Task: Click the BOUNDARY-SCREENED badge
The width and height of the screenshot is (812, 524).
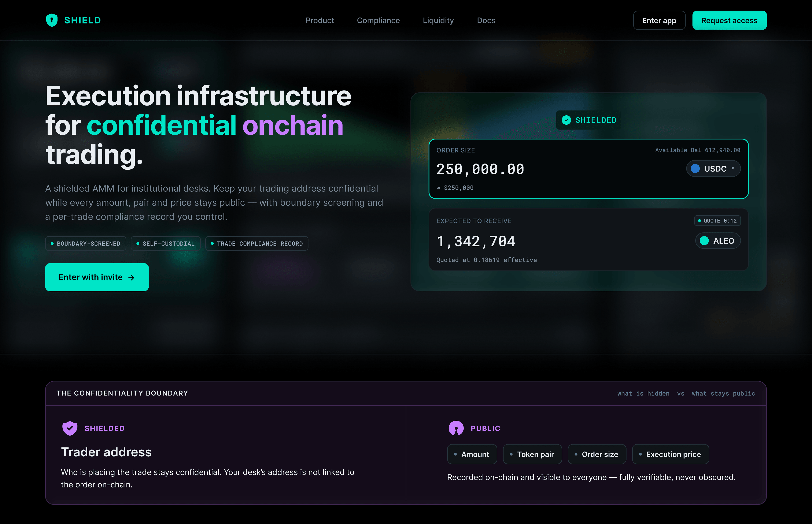Action: pyautogui.click(x=85, y=244)
